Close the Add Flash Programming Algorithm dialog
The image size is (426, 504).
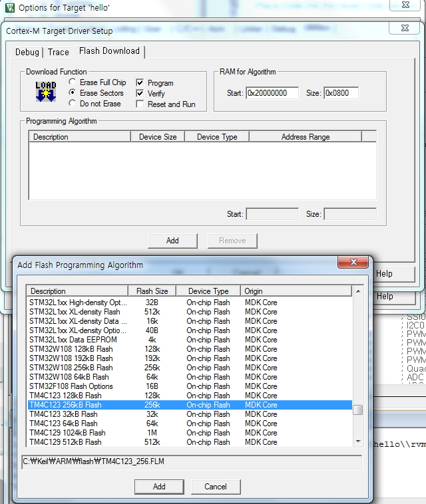coord(353,262)
